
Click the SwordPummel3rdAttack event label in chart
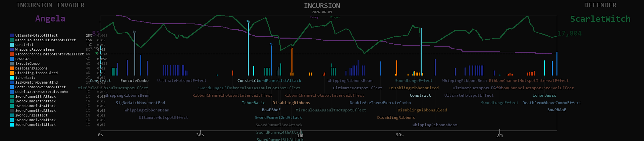[x=279, y=125]
